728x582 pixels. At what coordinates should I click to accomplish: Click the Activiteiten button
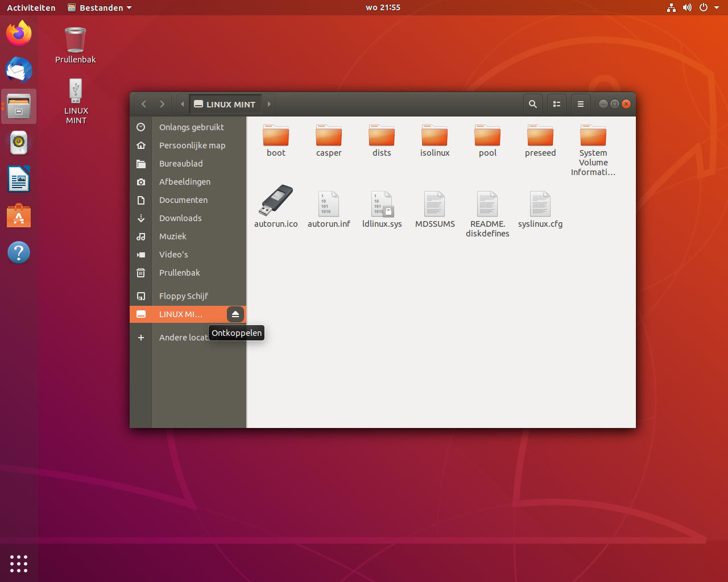(31, 7)
